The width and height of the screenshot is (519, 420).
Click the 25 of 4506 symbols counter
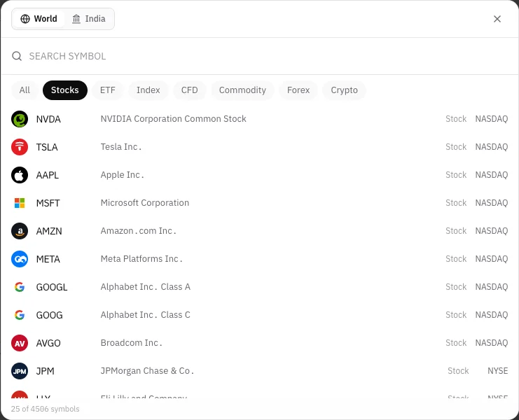tap(46, 409)
